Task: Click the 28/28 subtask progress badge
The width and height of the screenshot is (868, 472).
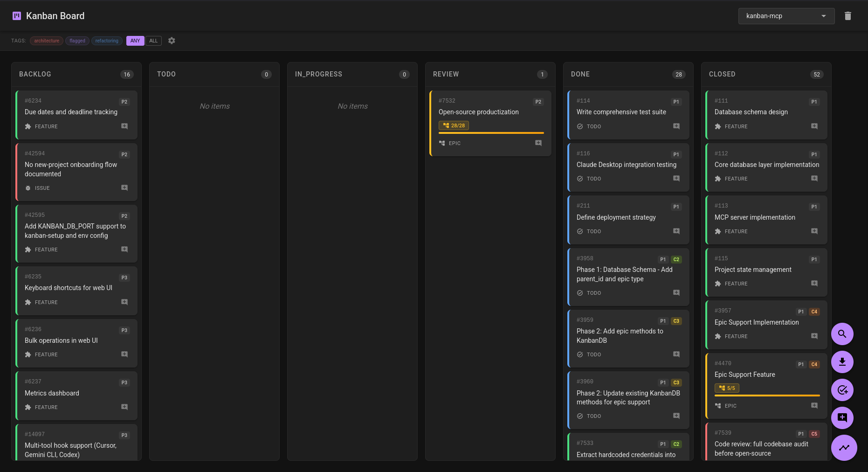Action: pos(453,125)
